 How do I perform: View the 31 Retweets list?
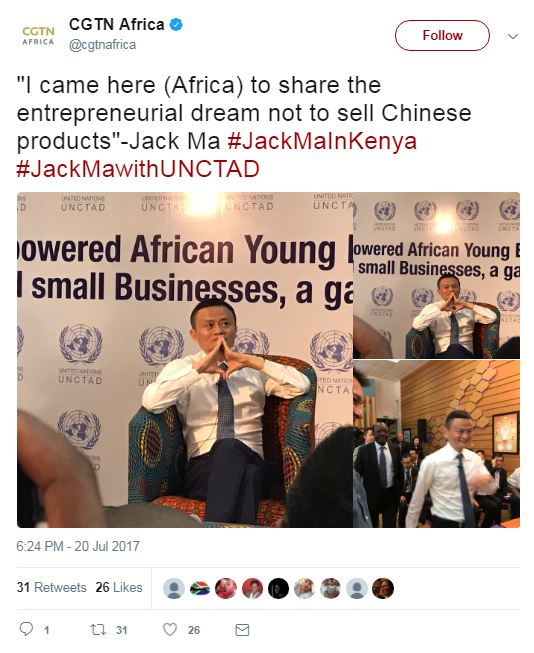pyautogui.click(x=52, y=587)
